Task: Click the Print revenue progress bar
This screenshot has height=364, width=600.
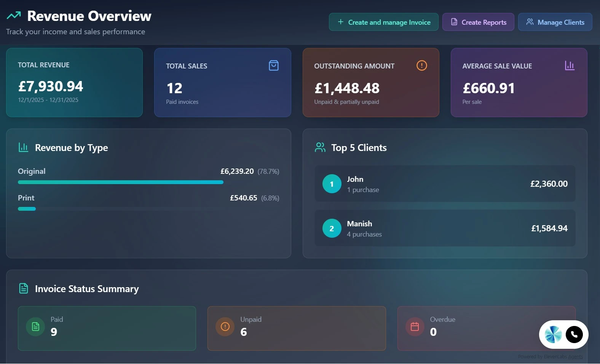Action: click(x=148, y=209)
